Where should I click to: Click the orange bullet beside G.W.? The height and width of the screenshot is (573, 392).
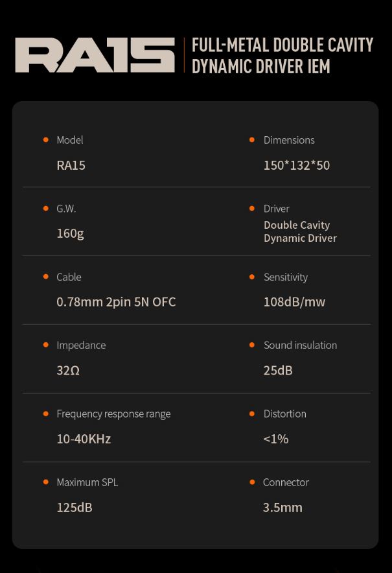45,208
